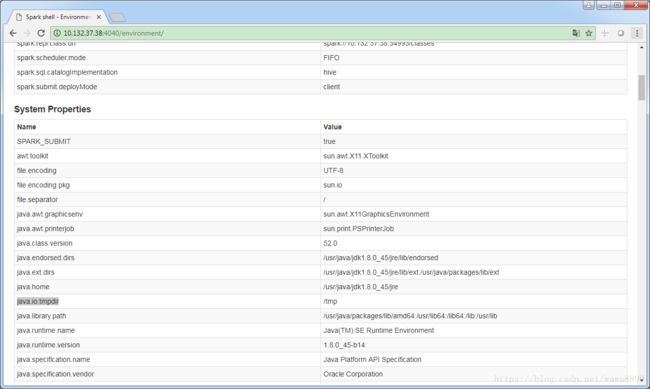Click java.awt.graphicsenv property name
Image resolution: width=650 pixels, height=389 pixels.
[50, 214]
